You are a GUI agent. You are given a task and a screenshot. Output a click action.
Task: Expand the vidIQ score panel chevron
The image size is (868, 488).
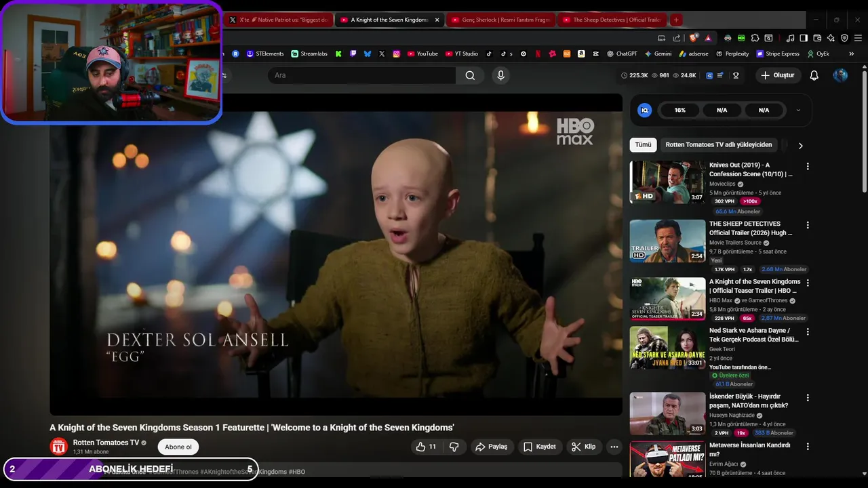click(x=798, y=110)
